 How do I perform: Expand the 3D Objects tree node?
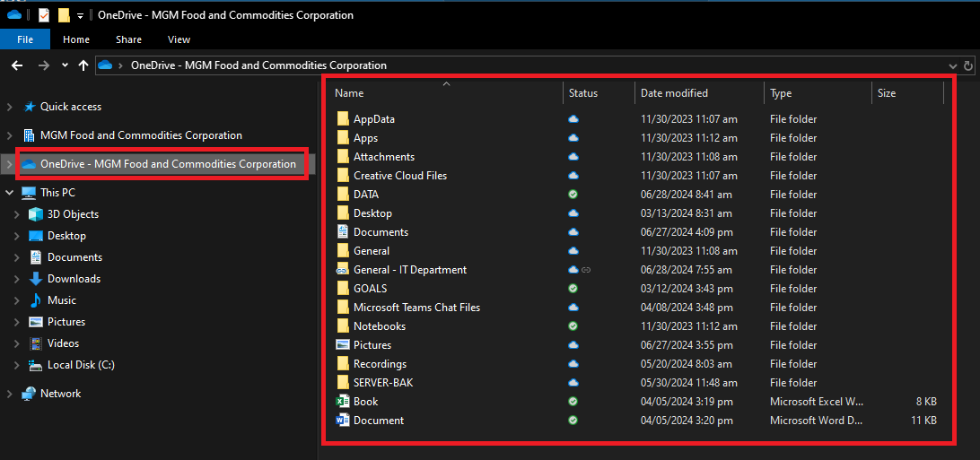[16, 214]
